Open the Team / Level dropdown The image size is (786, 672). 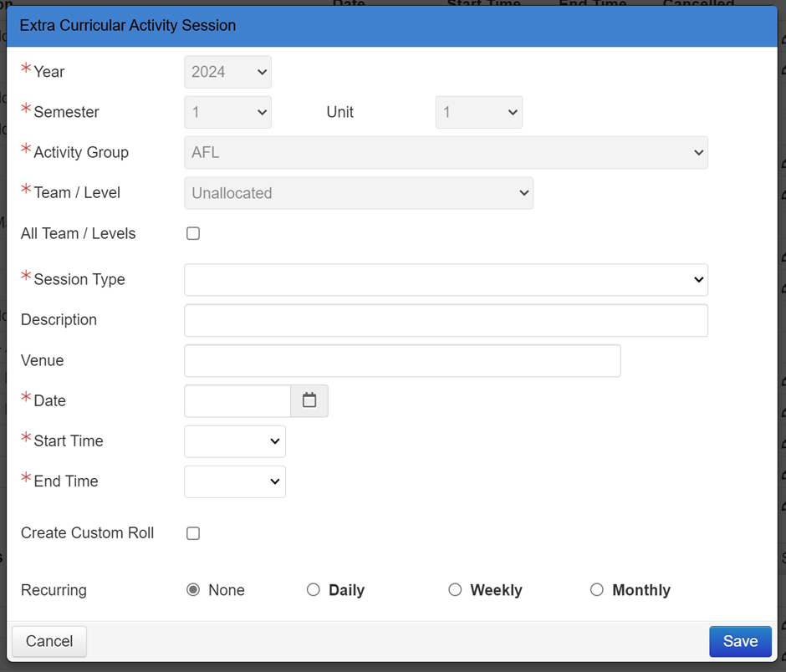pos(358,193)
